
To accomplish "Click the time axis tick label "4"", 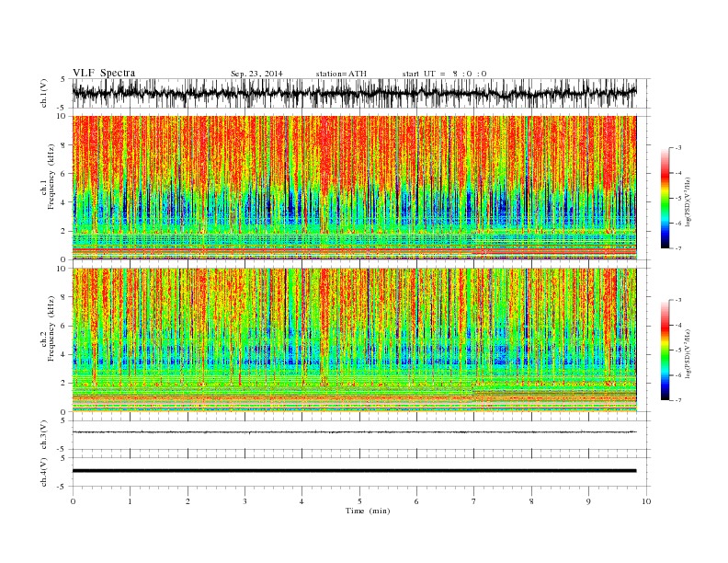I will pyautogui.click(x=301, y=501).
